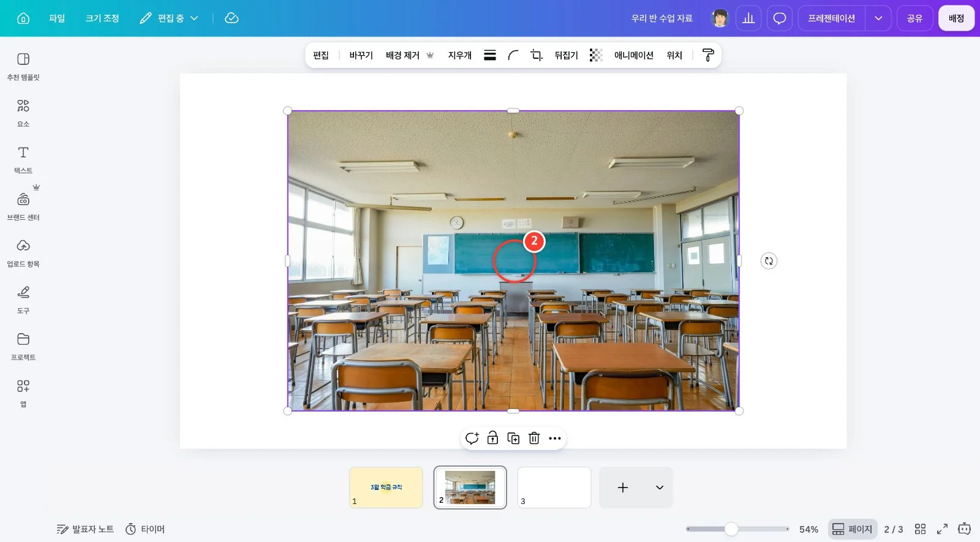This screenshot has height=542, width=980.
Task: Enter fullscreen mode
Action: pos(942,529)
